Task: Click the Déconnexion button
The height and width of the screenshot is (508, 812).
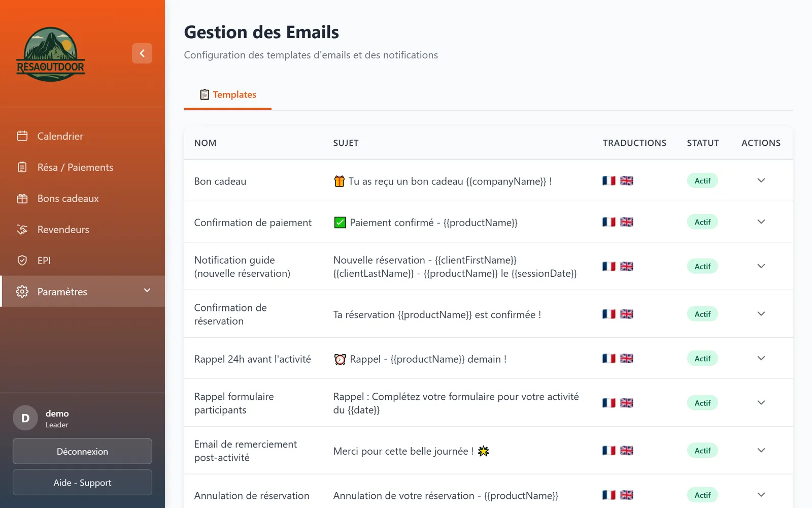Action: click(82, 451)
